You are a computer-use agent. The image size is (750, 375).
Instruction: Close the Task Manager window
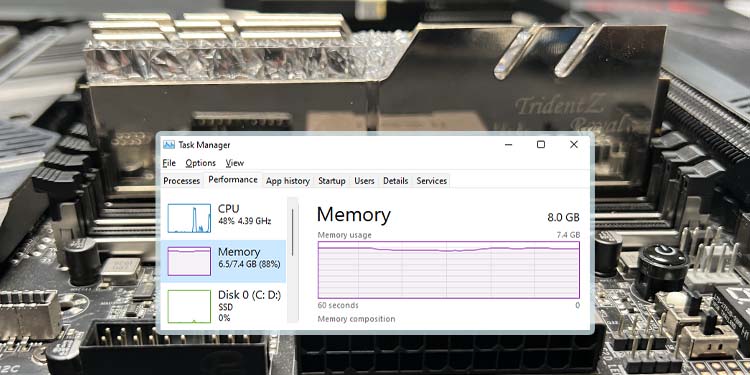click(574, 144)
